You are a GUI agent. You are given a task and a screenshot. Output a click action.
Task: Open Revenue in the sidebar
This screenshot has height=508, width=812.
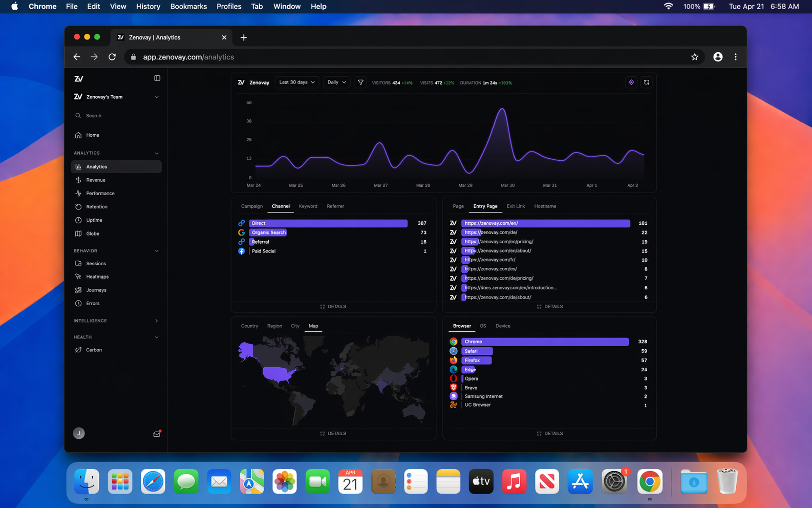coord(116,180)
